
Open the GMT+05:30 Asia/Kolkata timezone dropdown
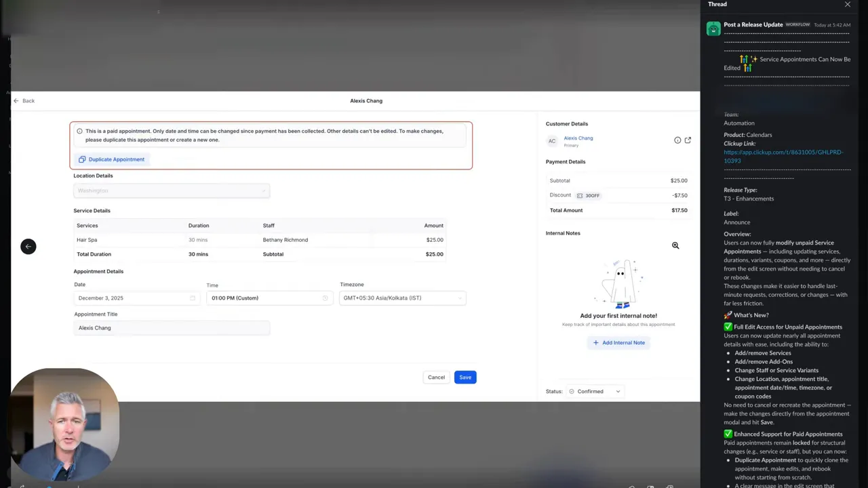(x=403, y=298)
